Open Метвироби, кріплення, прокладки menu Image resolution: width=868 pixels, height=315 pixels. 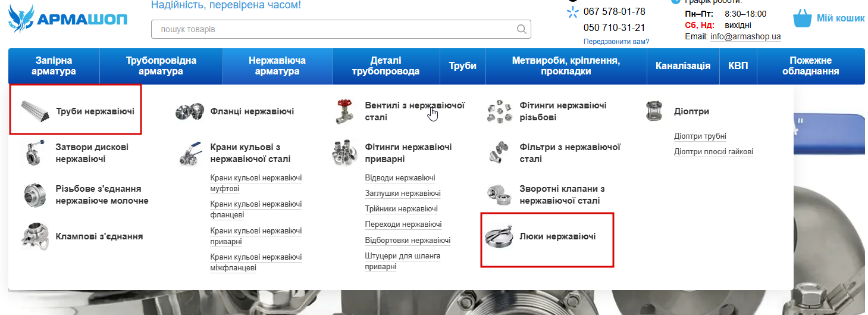566,66
